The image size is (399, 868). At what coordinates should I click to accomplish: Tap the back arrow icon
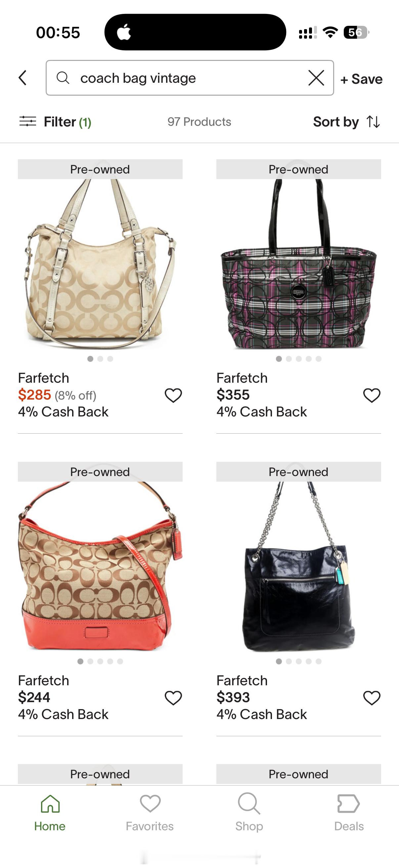(x=22, y=78)
